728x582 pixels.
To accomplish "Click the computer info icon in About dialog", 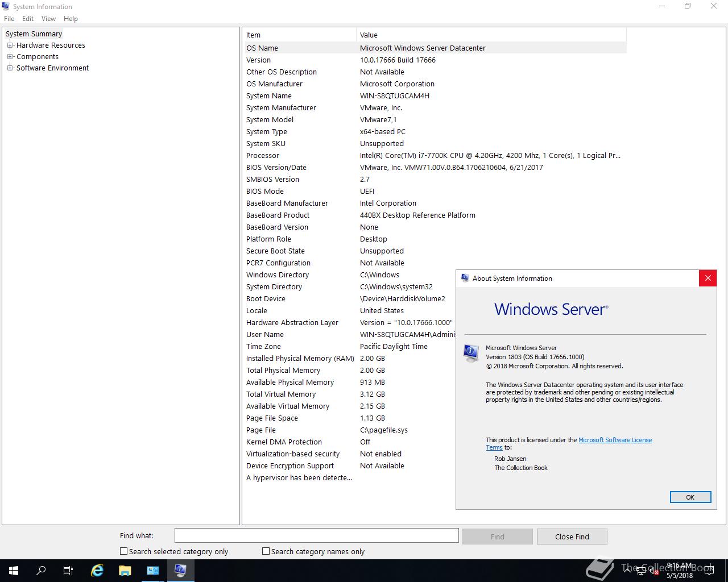I will pos(471,354).
